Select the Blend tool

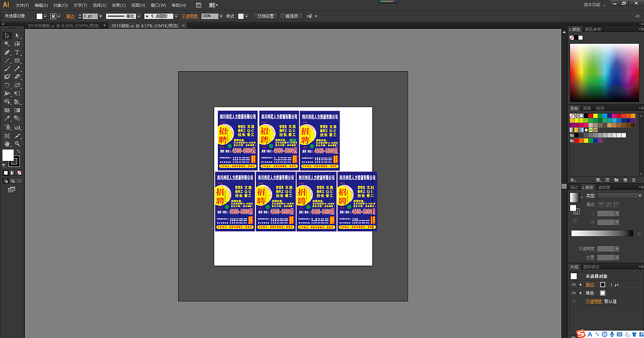[x=17, y=119]
